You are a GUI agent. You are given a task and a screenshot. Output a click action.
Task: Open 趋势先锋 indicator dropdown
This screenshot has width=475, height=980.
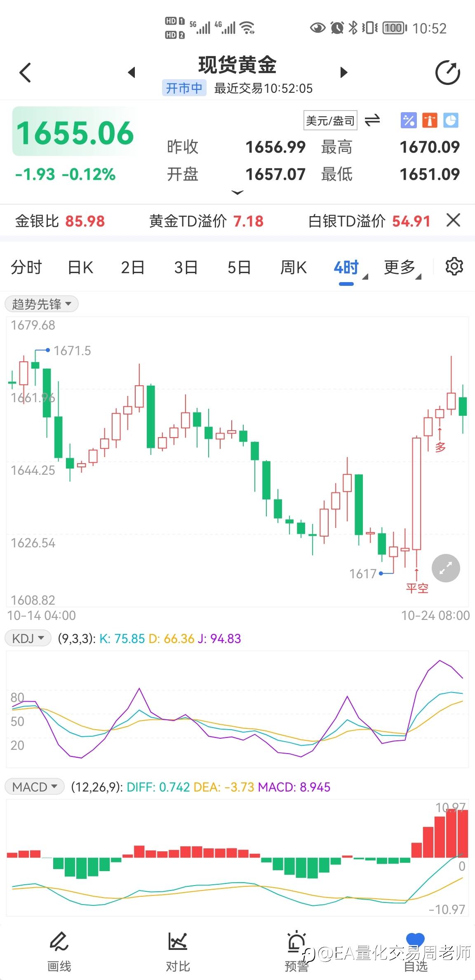click(41, 304)
